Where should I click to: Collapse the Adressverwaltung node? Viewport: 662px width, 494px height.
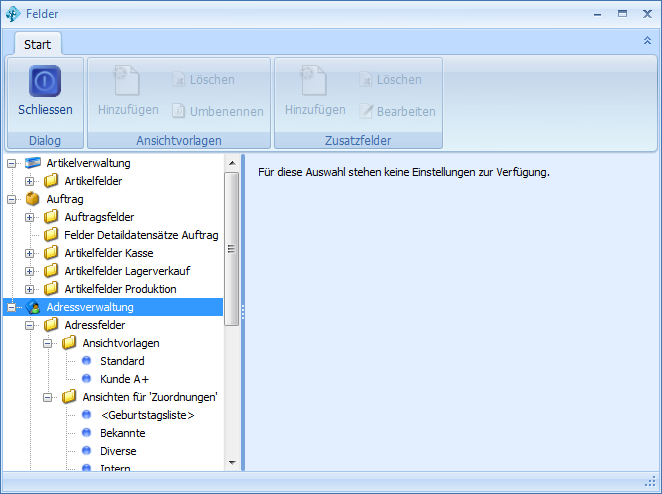pos(11,307)
